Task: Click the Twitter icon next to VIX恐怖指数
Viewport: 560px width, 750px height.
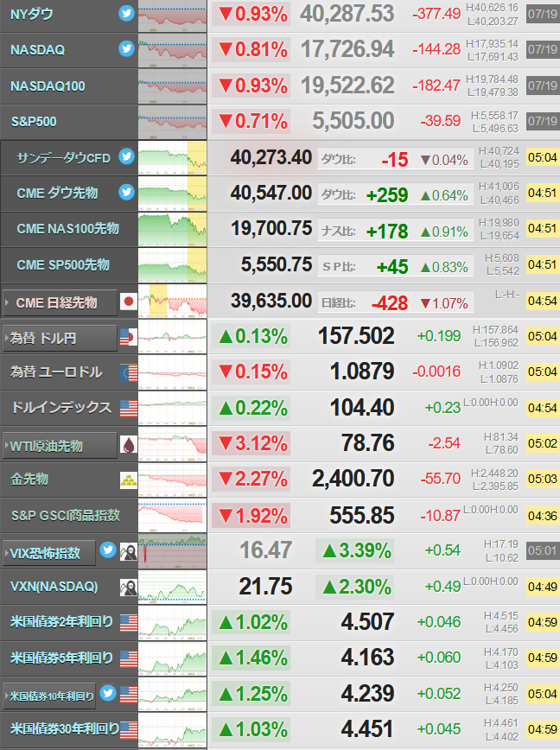Action: click(x=108, y=550)
